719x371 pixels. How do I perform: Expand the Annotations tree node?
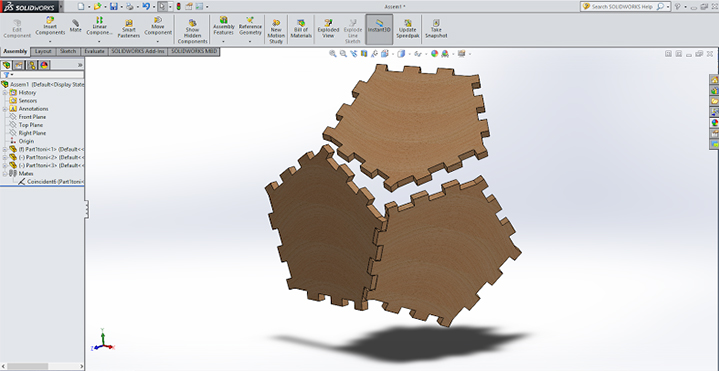point(5,109)
